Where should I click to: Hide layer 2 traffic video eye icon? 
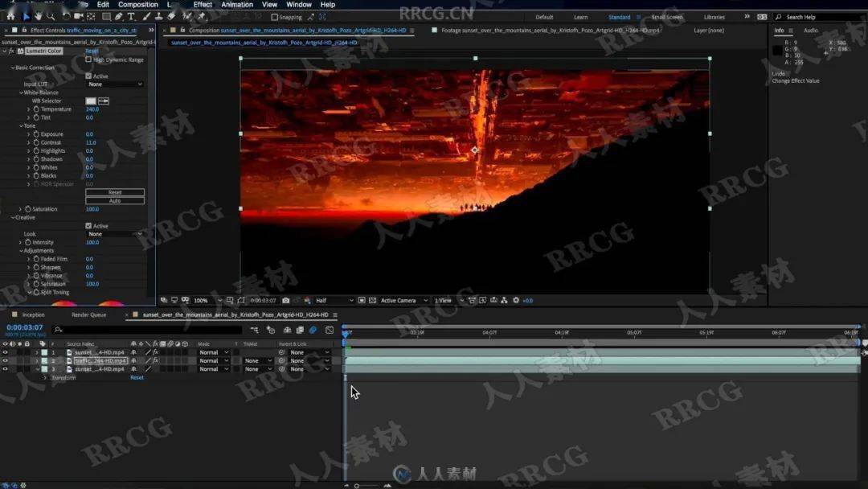click(x=6, y=360)
